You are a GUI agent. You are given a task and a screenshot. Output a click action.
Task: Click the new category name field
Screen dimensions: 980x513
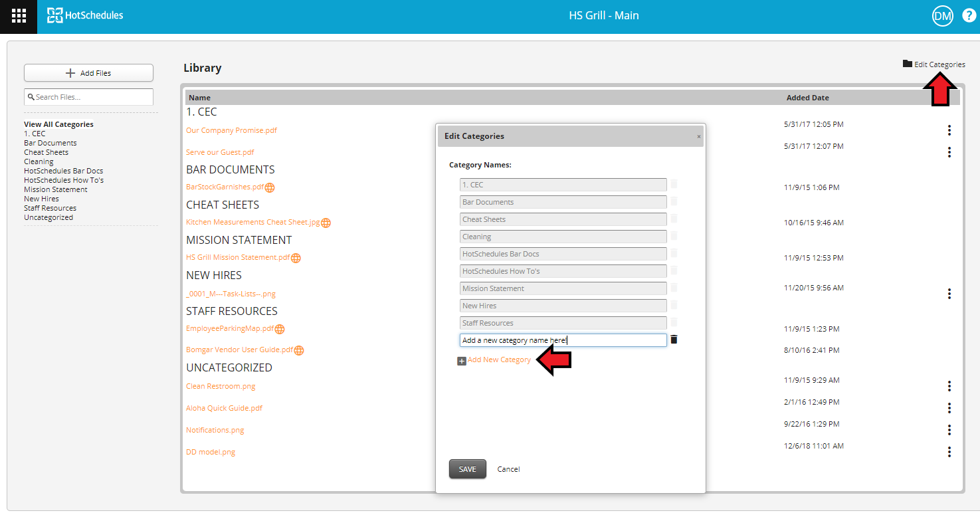click(563, 340)
